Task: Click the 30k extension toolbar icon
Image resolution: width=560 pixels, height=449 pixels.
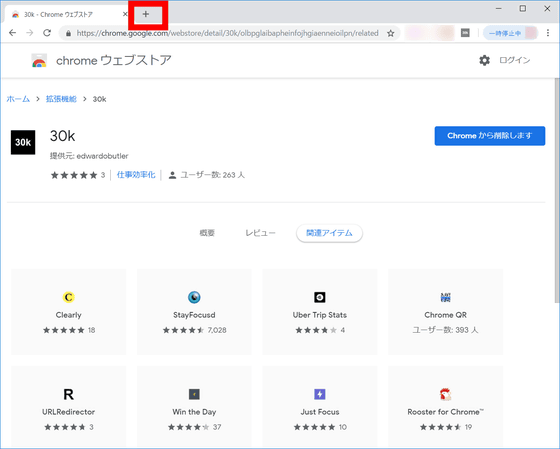Action: pos(465,33)
